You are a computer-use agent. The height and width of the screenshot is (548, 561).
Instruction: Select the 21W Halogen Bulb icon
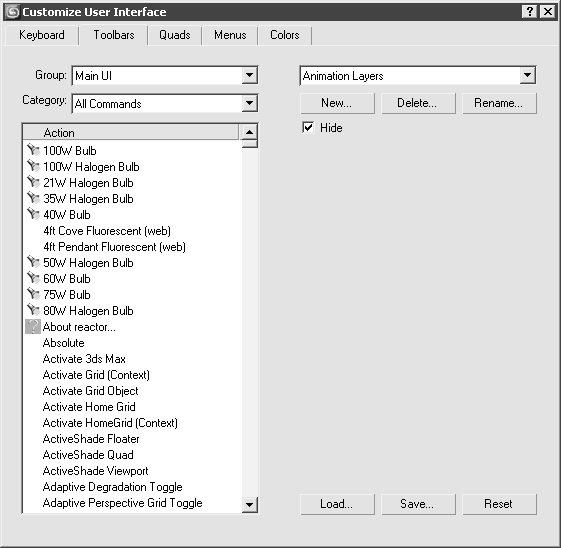coord(33,182)
